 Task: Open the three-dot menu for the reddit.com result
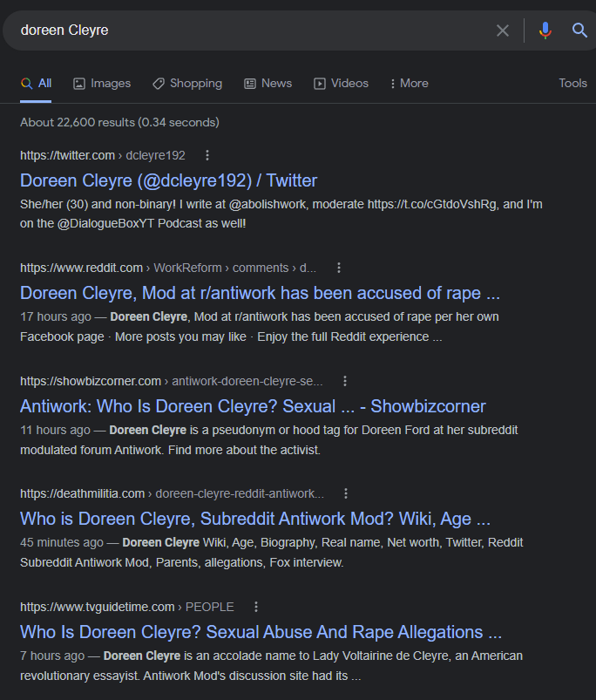[x=339, y=268]
